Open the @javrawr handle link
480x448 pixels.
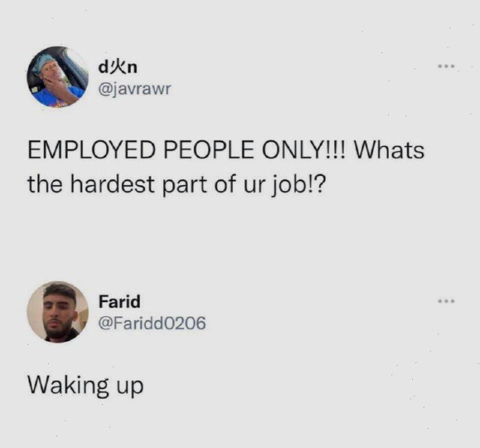point(134,89)
